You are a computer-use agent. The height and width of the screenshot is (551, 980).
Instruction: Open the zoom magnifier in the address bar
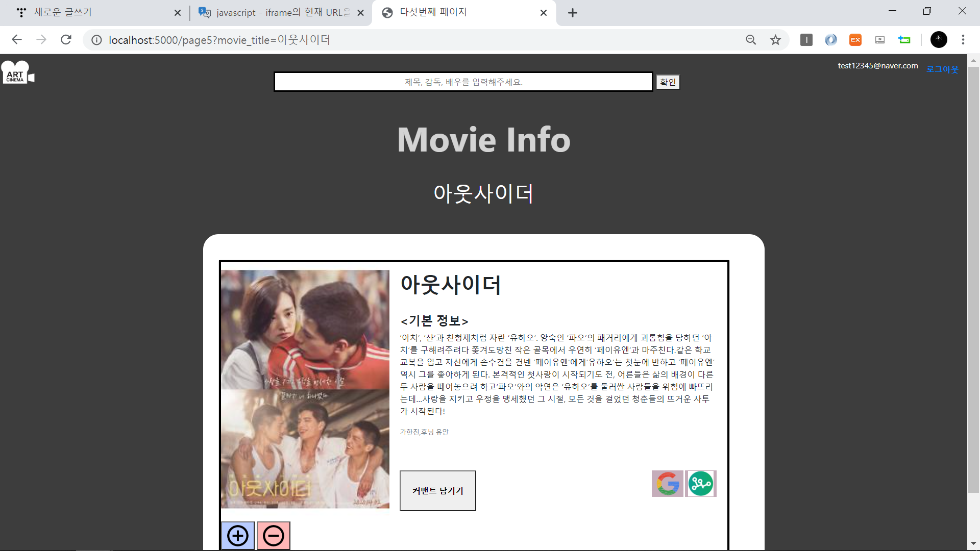(751, 40)
